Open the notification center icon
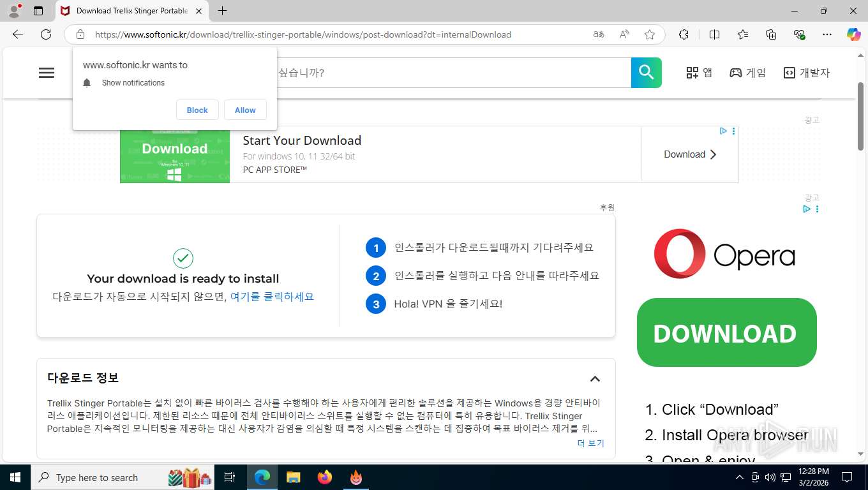Screen dimensions: 868x490 [x=847, y=477]
